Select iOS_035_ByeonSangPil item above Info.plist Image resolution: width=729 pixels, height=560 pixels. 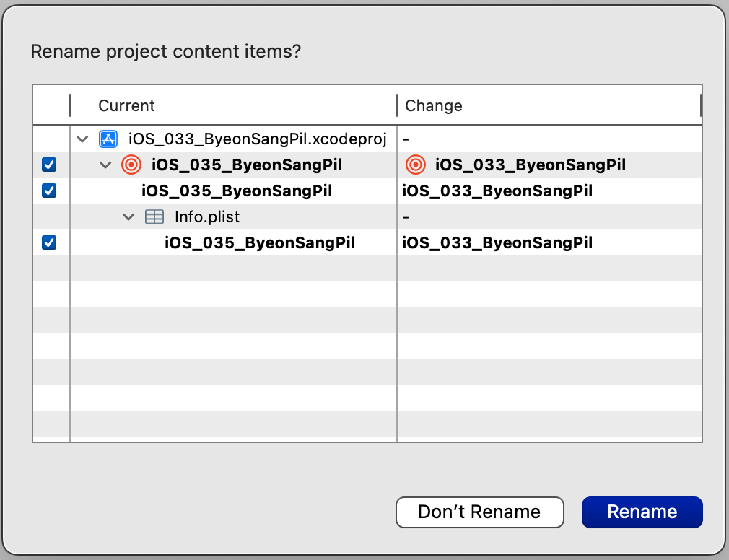pyautogui.click(x=237, y=191)
